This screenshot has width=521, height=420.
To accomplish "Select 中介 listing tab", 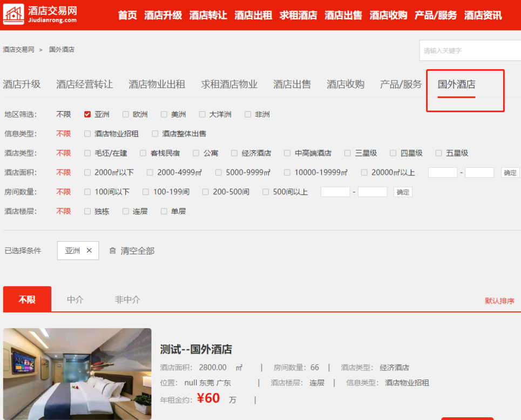I will 75,300.
